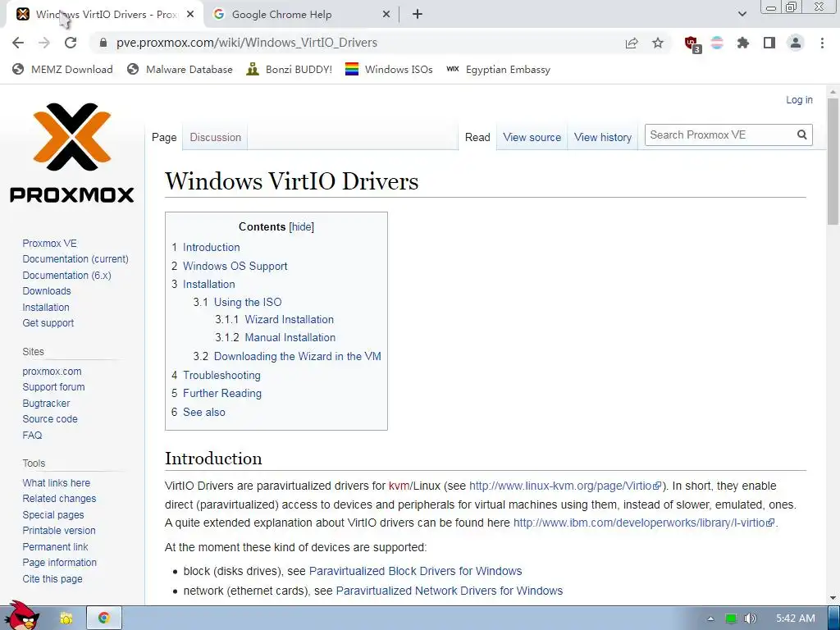The image size is (840, 630).
Task: Click the 5:42 AM taskbar clock
Action: (796, 619)
